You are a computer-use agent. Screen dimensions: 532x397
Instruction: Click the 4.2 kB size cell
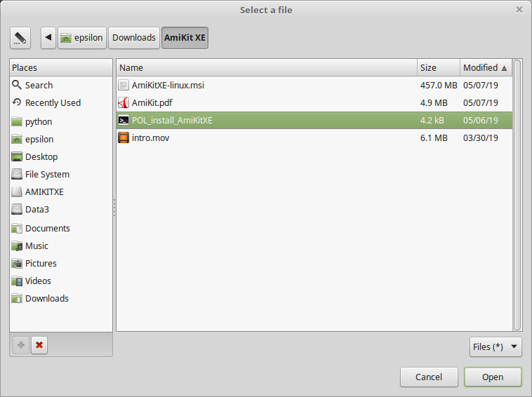click(x=432, y=121)
